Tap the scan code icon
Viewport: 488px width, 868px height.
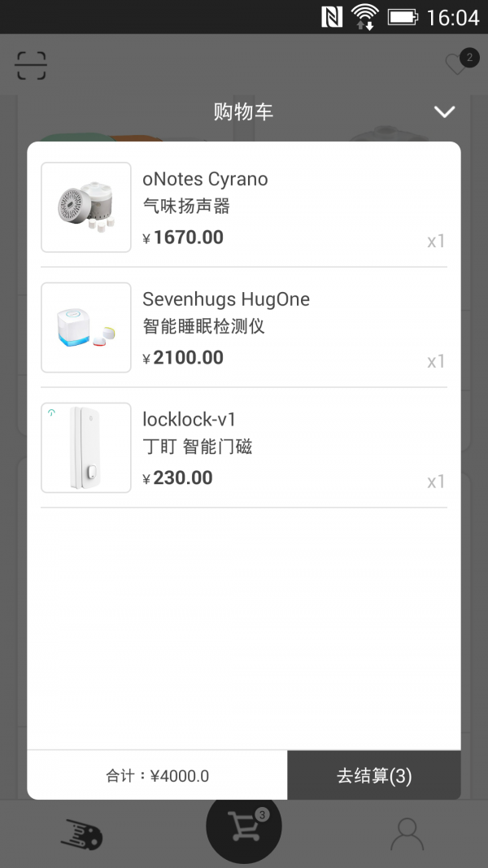coord(31,66)
